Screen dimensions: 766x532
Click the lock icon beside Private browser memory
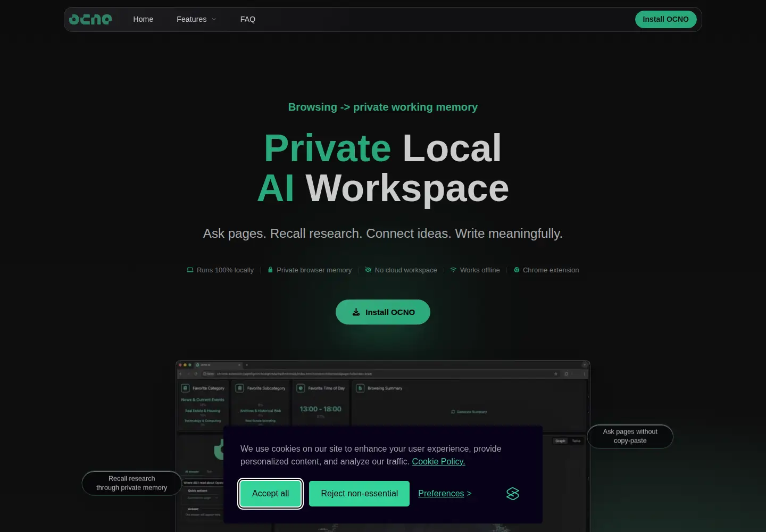[x=270, y=270]
